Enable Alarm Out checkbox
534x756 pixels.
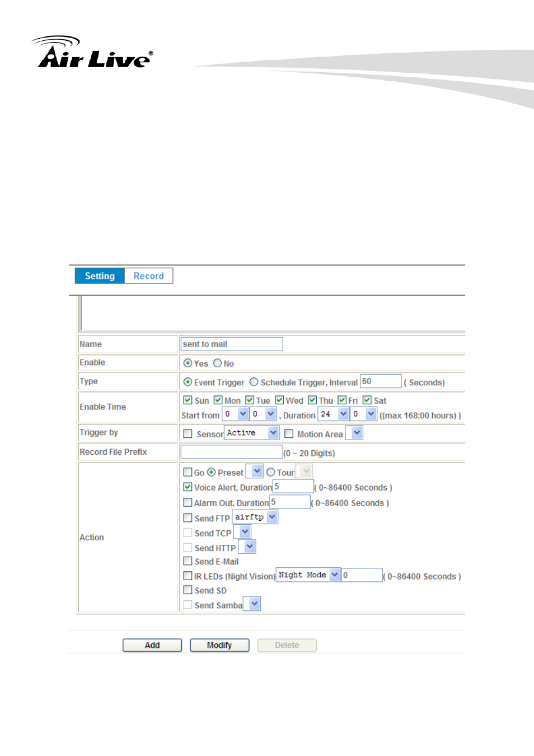click(188, 502)
